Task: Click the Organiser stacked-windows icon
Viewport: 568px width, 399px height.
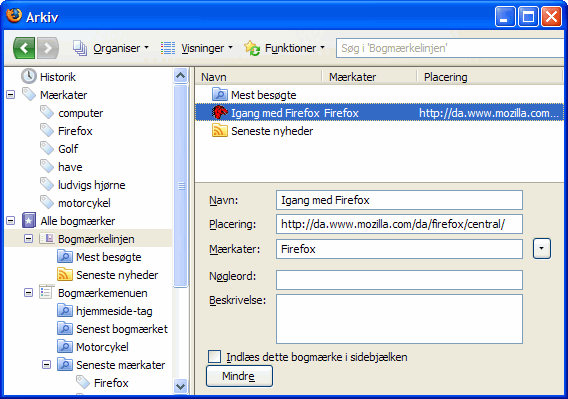Action: [x=80, y=48]
